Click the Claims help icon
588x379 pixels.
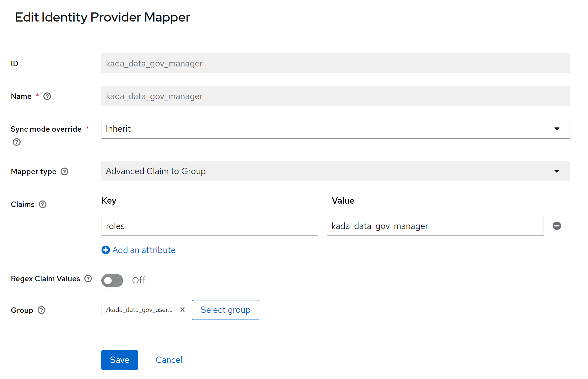coord(43,204)
